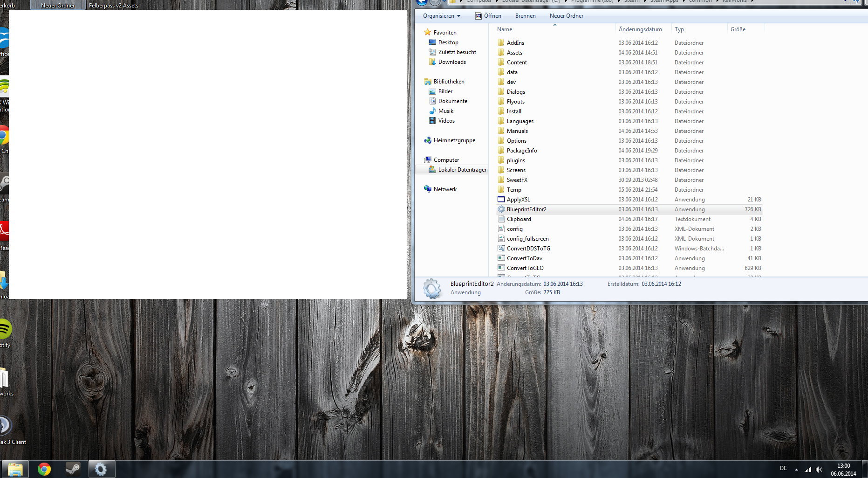Viewport: 868px width, 478px height.
Task: Open Chrome from the taskbar
Action: click(x=44, y=469)
